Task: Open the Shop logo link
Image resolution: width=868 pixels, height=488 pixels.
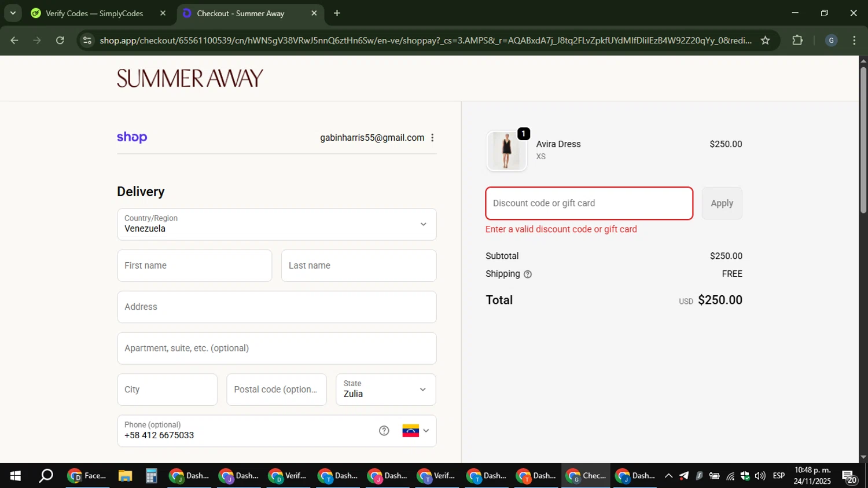Action: coord(132,138)
